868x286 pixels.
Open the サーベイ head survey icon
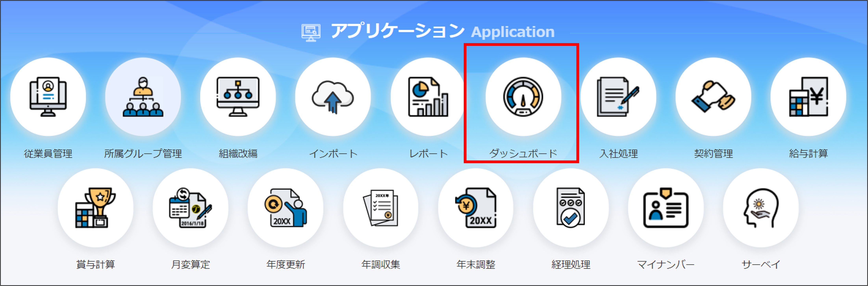point(760,208)
